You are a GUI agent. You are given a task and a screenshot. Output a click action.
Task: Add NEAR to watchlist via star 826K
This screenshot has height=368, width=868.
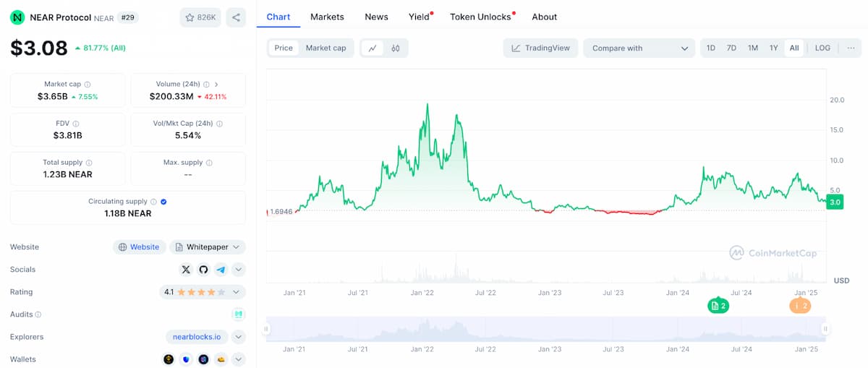pyautogui.click(x=200, y=17)
